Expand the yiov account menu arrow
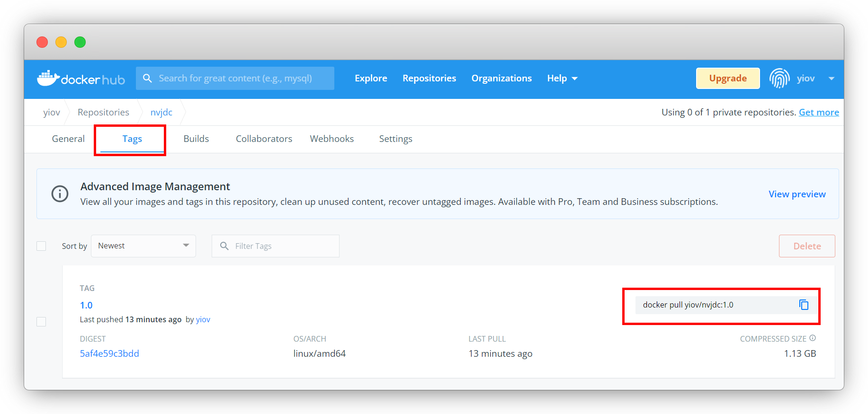 (831, 79)
